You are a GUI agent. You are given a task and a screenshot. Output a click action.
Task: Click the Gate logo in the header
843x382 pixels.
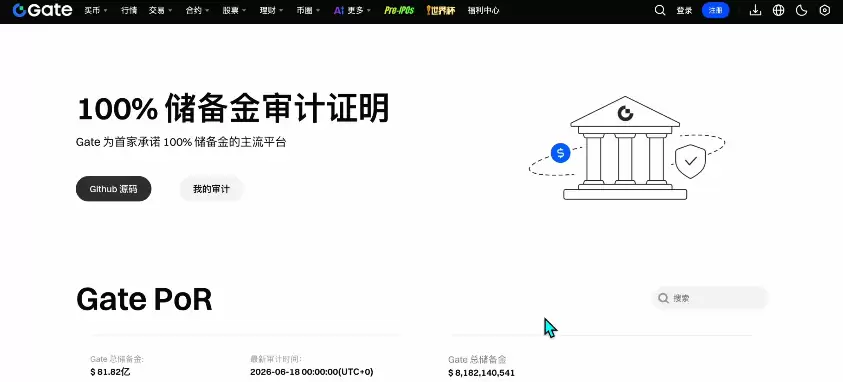click(x=42, y=10)
